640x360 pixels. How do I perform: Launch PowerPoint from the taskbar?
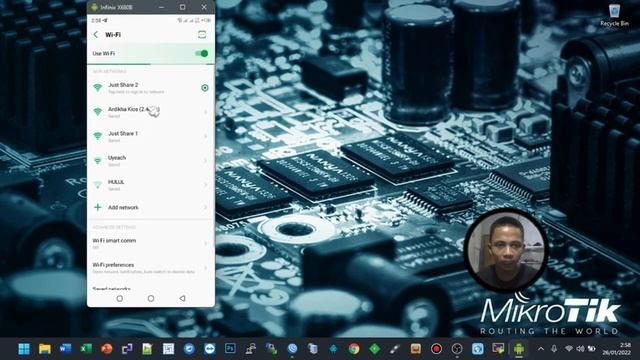point(107,349)
